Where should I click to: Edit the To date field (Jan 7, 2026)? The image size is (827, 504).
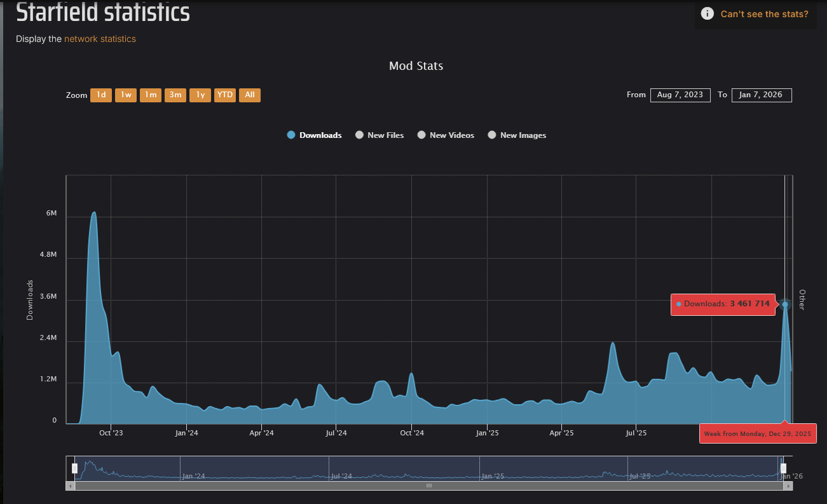762,95
